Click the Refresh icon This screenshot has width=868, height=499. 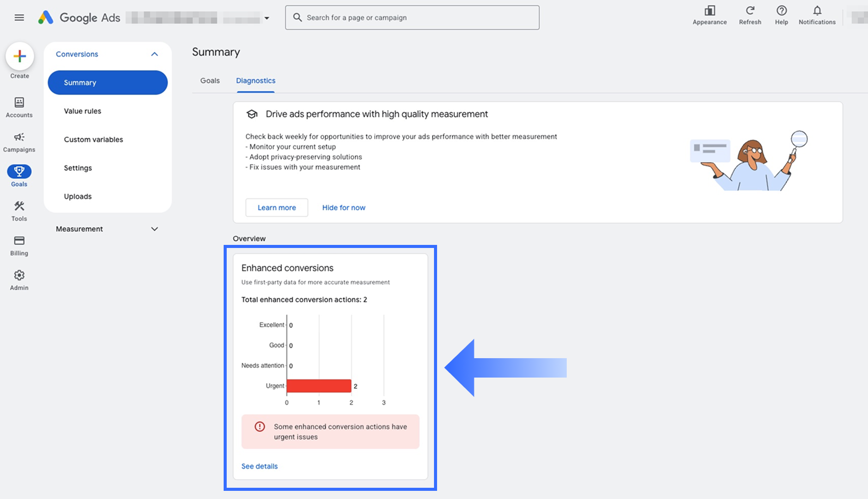point(750,11)
